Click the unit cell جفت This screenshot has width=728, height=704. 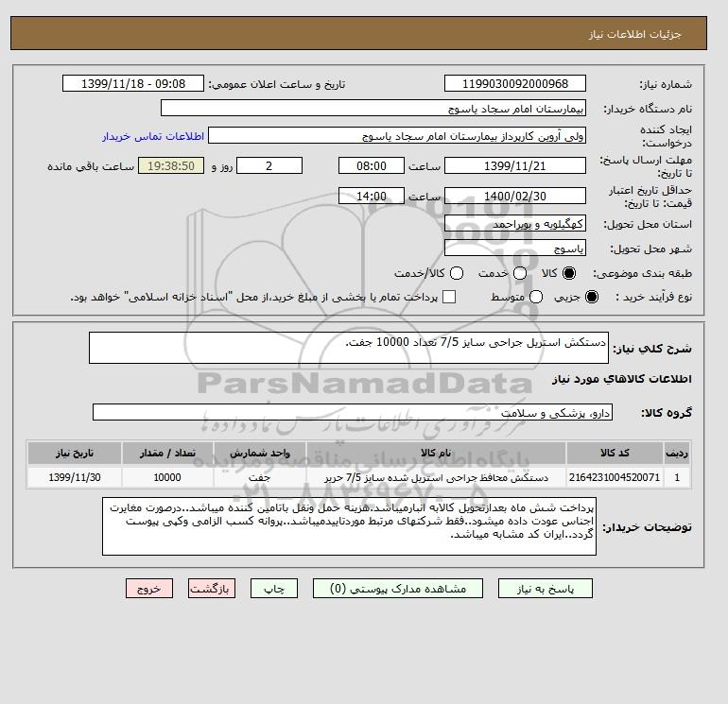pos(260,477)
